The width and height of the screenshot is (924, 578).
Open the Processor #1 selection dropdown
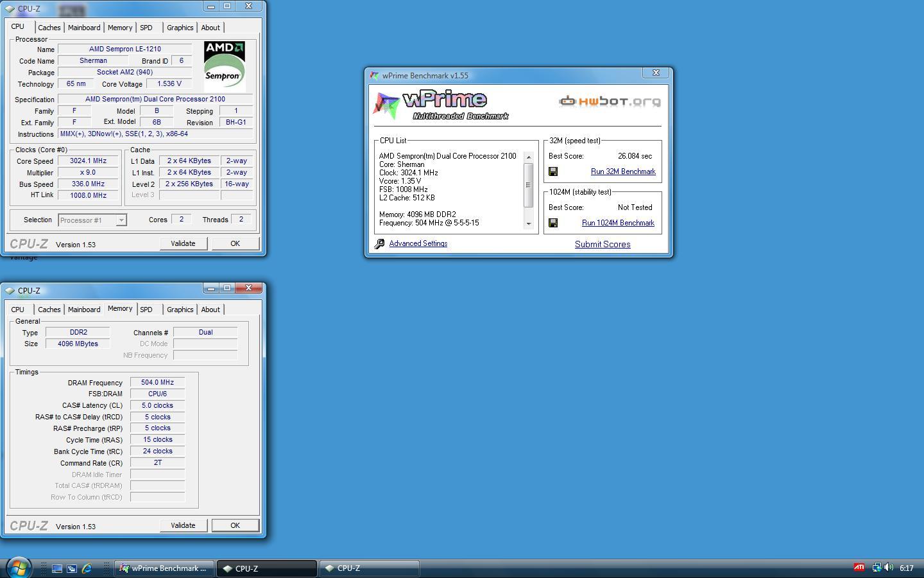point(121,220)
